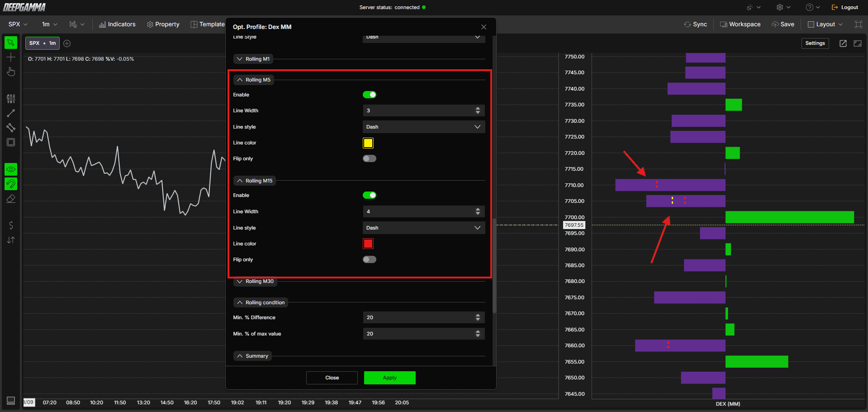Click the Rolling M15 Line Width field
The image size is (868, 412).
424,211
